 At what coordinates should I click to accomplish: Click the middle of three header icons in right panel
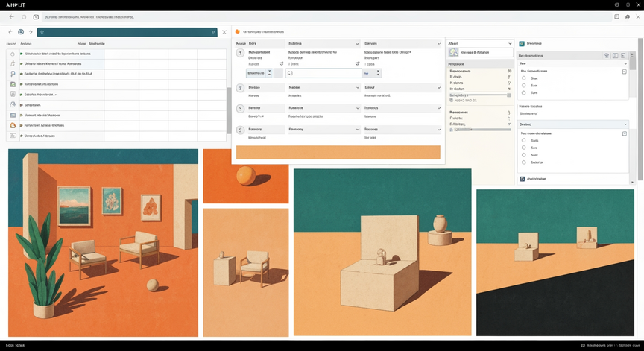click(x=615, y=55)
